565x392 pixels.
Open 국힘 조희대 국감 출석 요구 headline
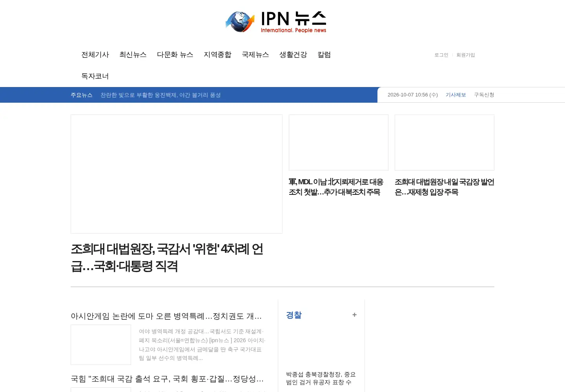tap(167, 379)
